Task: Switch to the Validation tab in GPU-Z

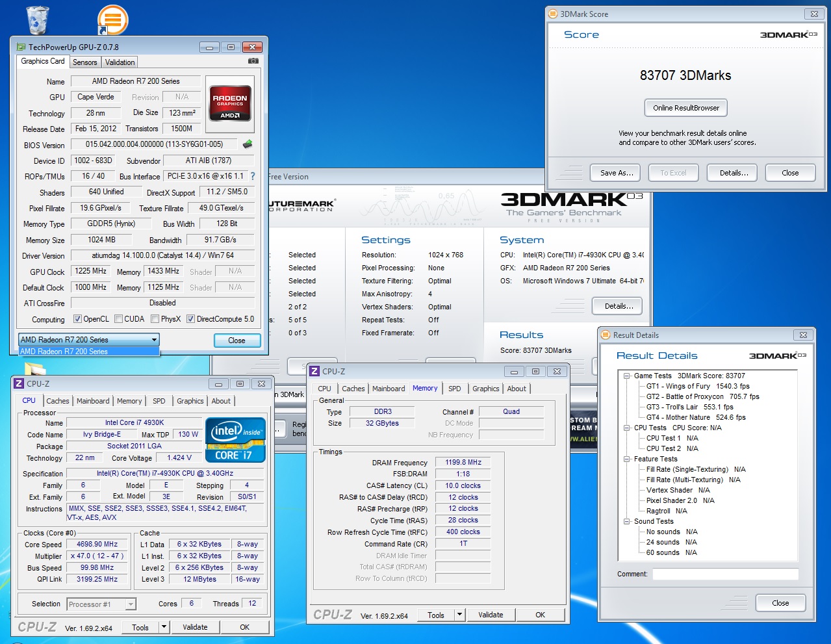Action: click(x=120, y=62)
